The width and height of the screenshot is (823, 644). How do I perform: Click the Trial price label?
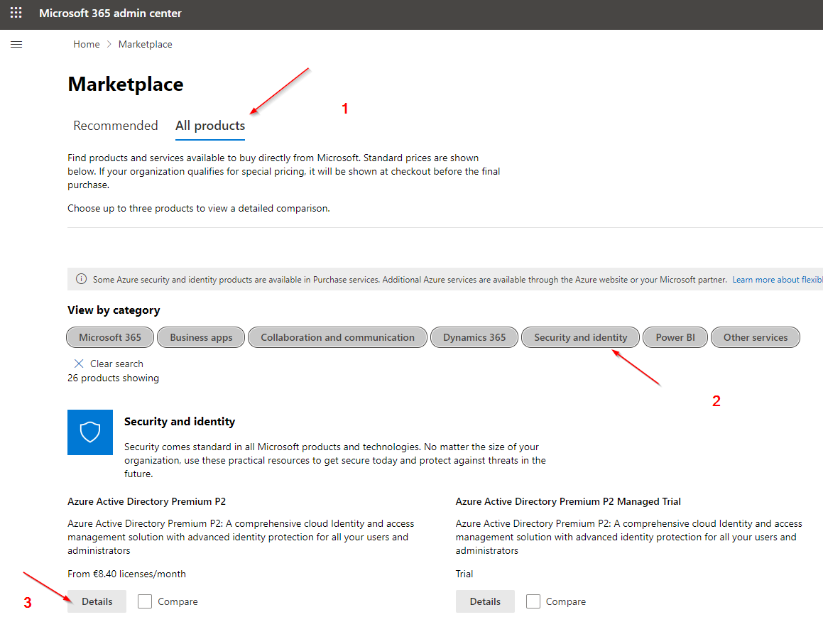tap(464, 574)
